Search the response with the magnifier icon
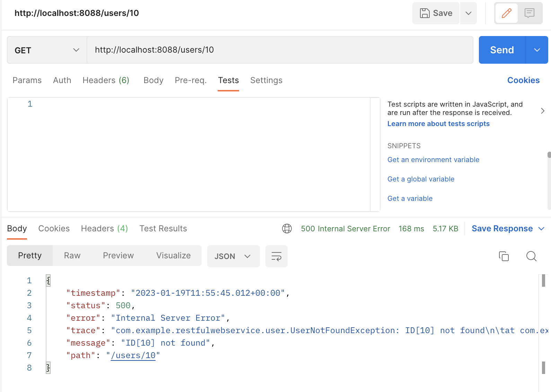The image size is (551, 392). coord(531,256)
